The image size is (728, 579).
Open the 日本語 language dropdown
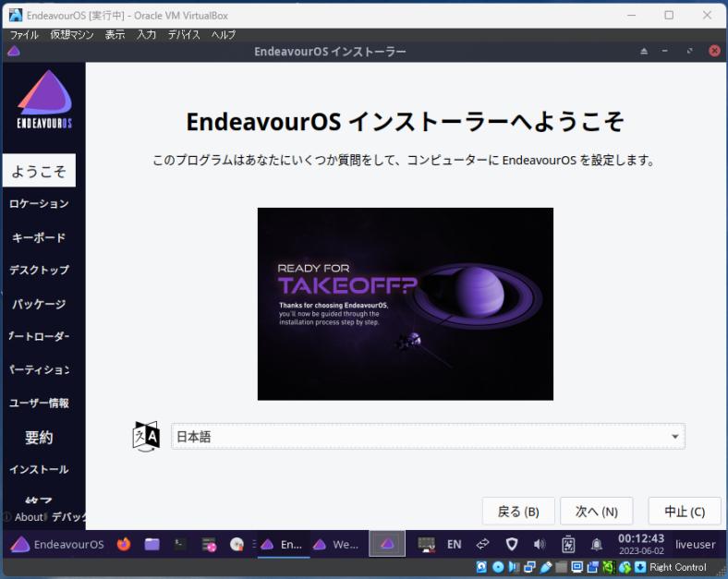428,437
